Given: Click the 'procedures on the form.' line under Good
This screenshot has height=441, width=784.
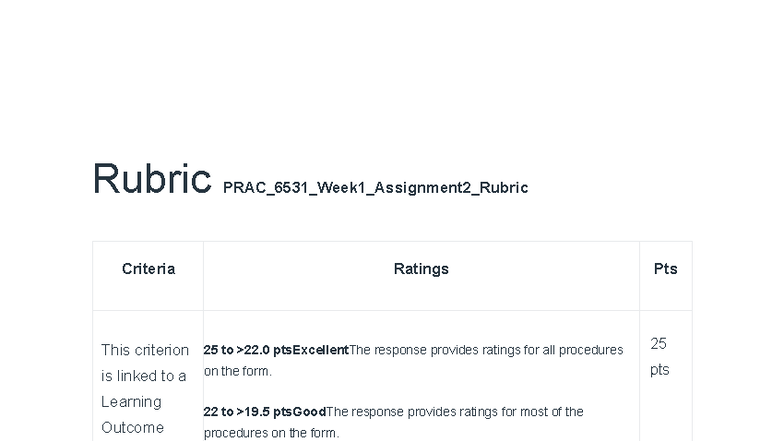Looking at the screenshot, I should [x=271, y=433].
